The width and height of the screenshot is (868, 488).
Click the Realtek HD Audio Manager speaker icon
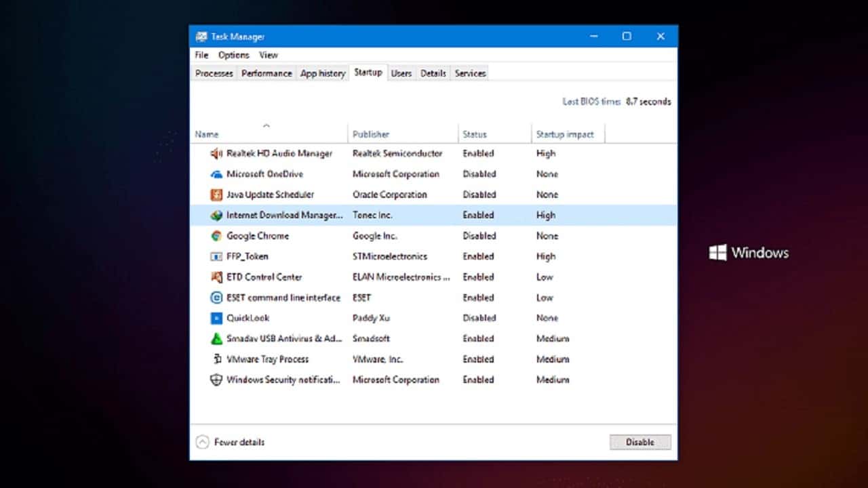click(x=216, y=154)
